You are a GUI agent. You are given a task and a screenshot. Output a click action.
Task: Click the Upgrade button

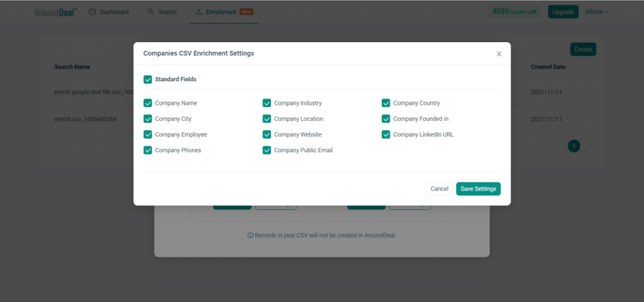(x=563, y=12)
